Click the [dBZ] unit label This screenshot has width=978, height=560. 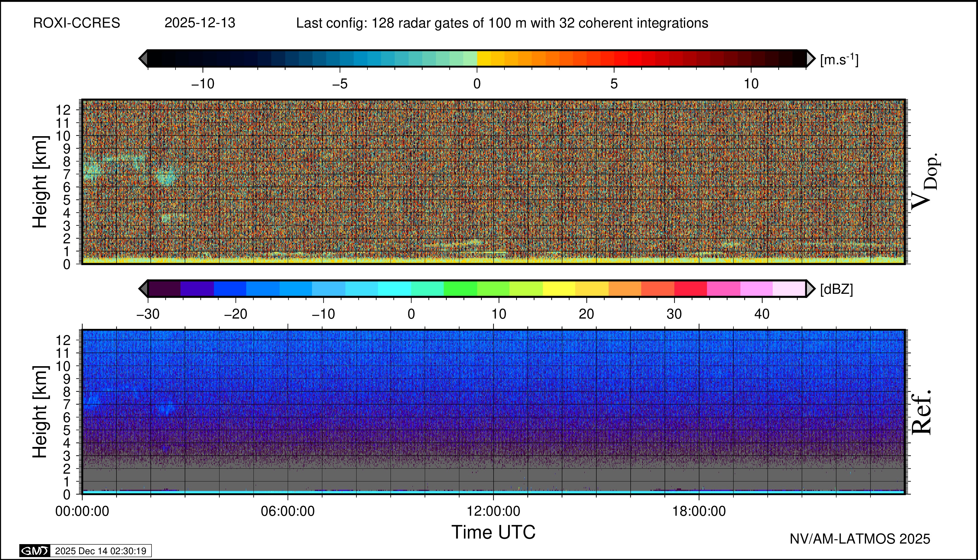coord(836,289)
